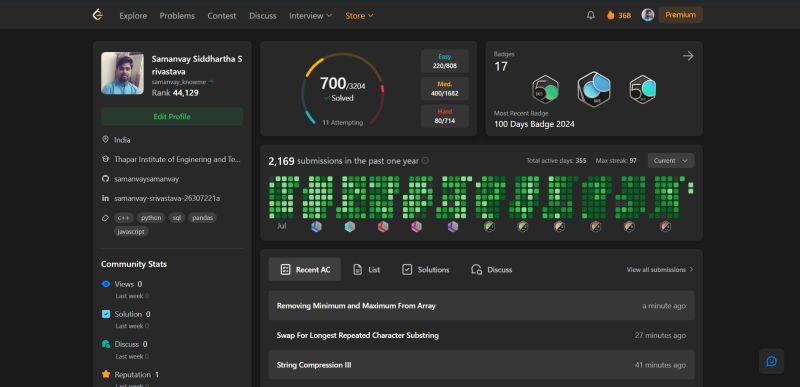Click the location pin icon next to India
The height and width of the screenshot is (387, 800).
click(x=106, y=139)
